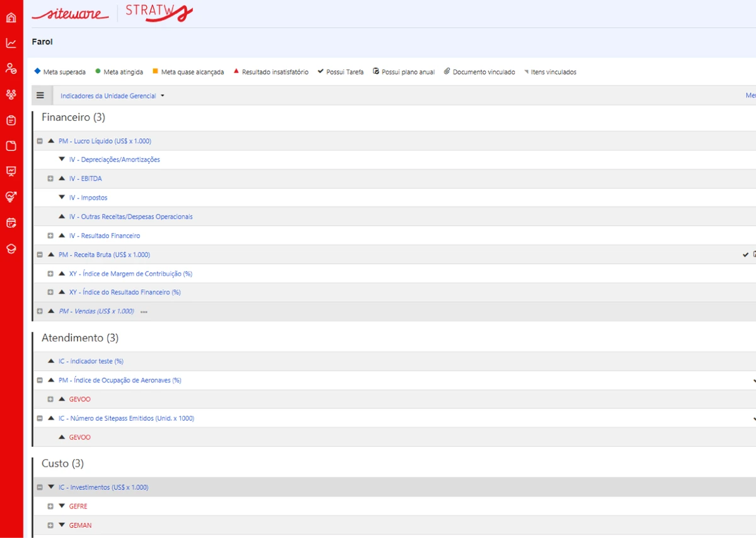The image size is (756, 538).
Task: Click the clipboard icon in the sidebar
Action: tap(11, 120)
